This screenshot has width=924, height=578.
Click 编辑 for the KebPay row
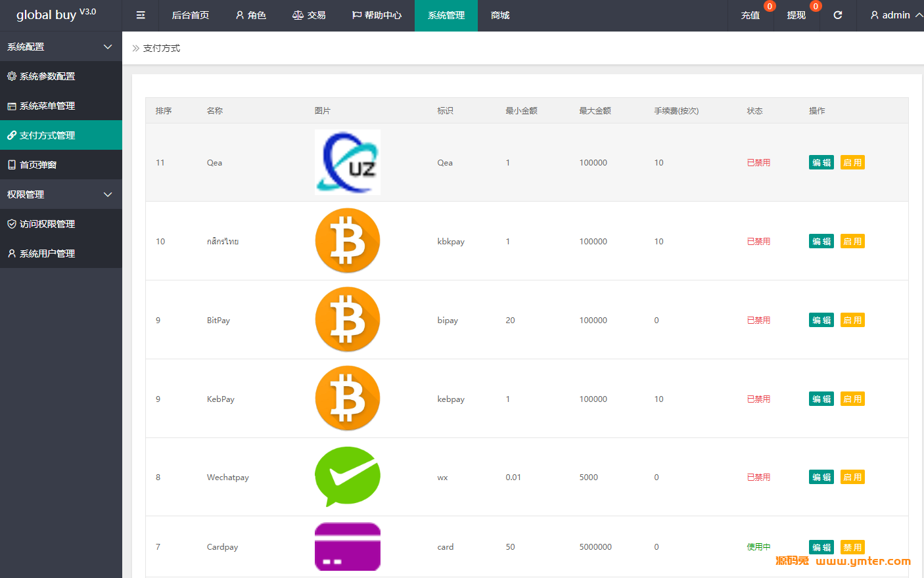[x=821, y=399]
